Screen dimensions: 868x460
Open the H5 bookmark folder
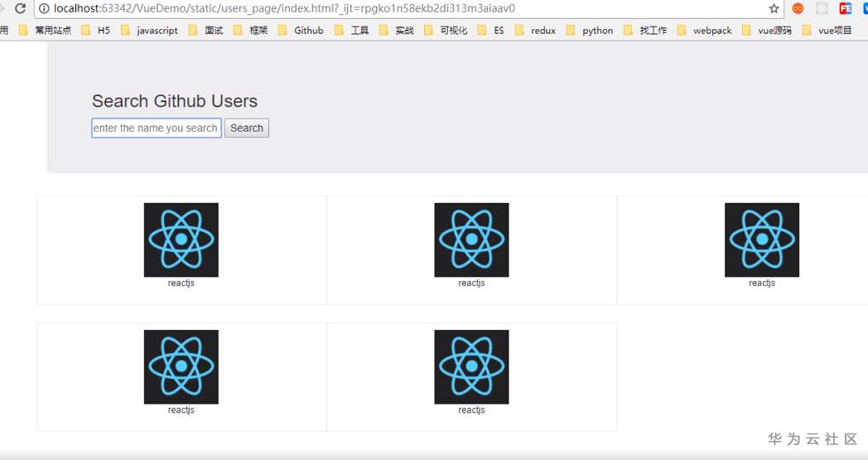pos(96,31)
